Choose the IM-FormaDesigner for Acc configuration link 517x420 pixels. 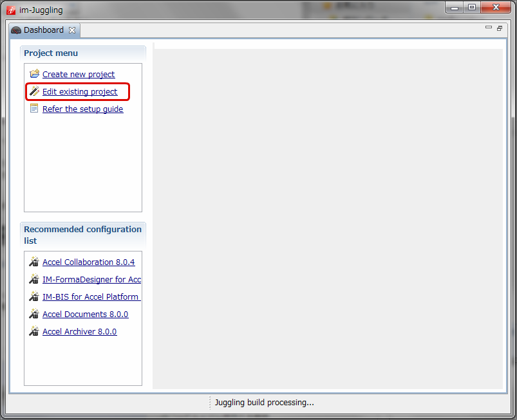(x=91, y=280)
